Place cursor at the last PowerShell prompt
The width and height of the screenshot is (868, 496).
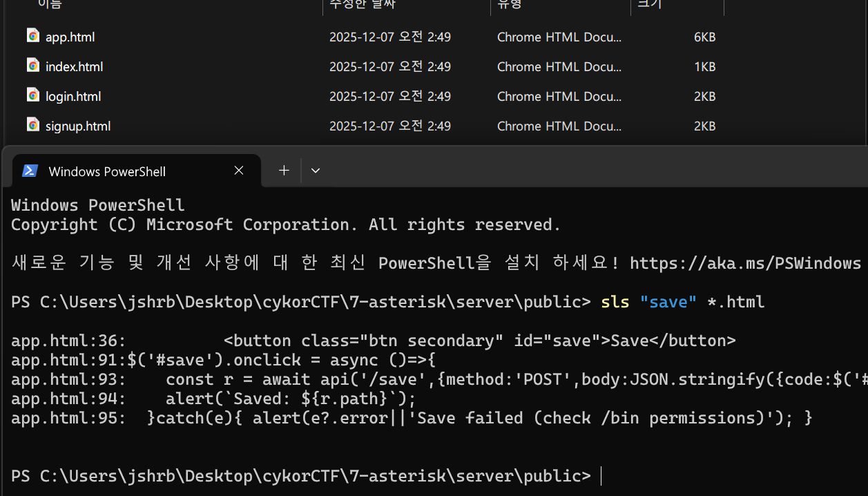coord(601,476)
